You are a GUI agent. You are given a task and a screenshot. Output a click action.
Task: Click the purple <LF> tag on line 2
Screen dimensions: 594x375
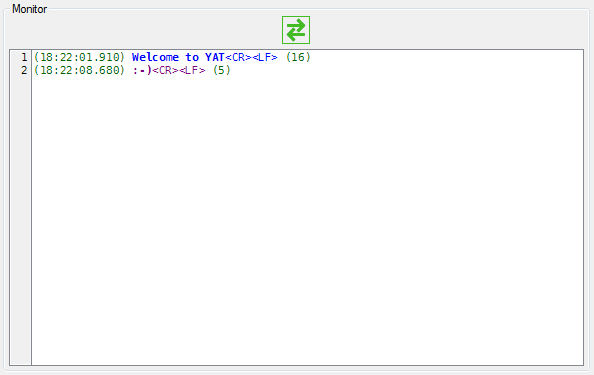192,70
